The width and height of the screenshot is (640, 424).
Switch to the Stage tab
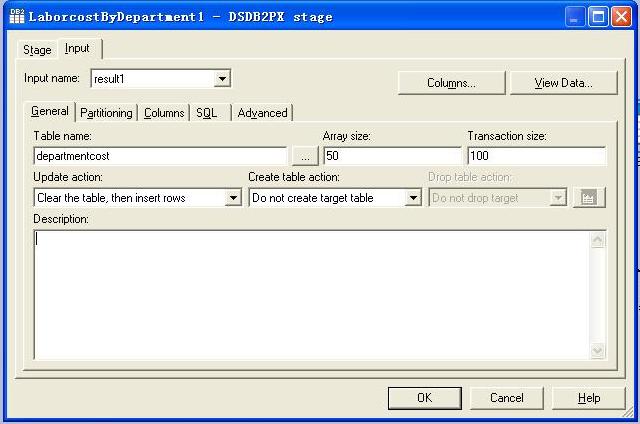(x=37, y=50)
